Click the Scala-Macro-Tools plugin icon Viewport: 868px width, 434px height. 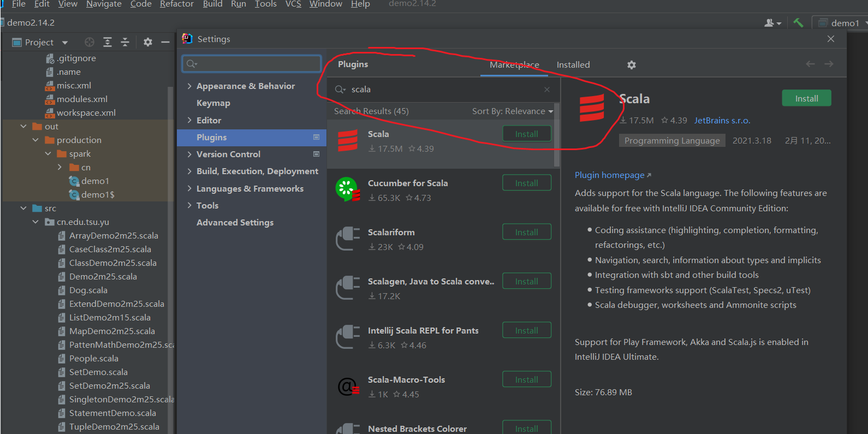[348, 387]
